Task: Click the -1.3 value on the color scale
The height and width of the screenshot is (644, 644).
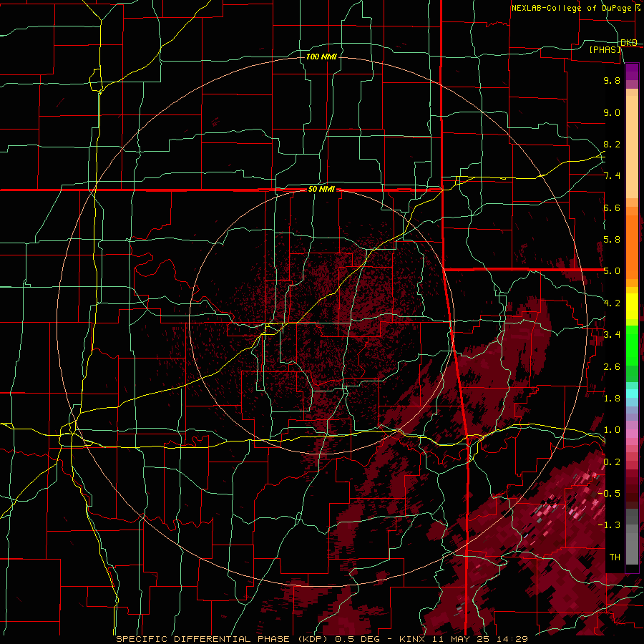Action: (x=610, y=525)
